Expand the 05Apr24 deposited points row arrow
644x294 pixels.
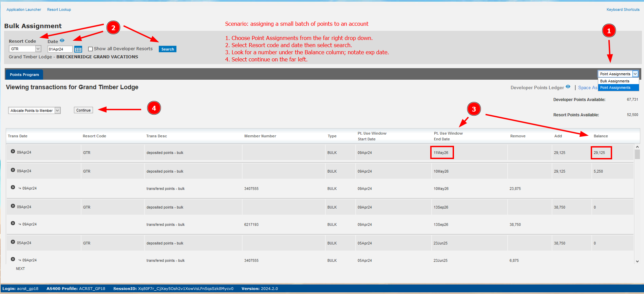pos(13,242)
